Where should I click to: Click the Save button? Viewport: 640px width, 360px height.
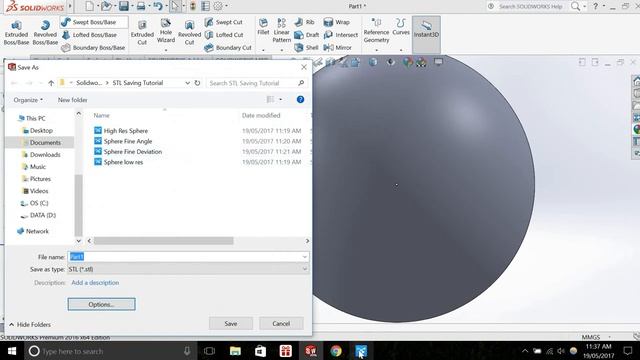pos(231,323)
